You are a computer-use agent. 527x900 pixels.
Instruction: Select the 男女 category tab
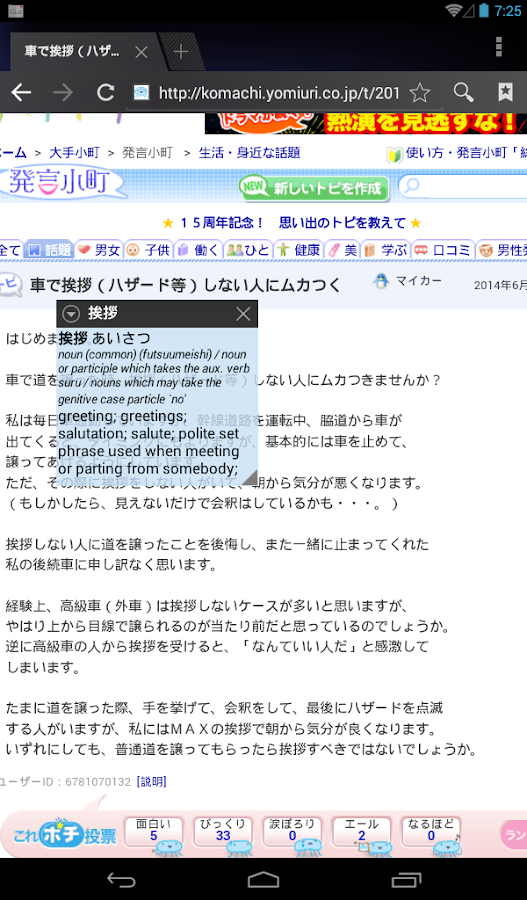[x=99, y=250]
